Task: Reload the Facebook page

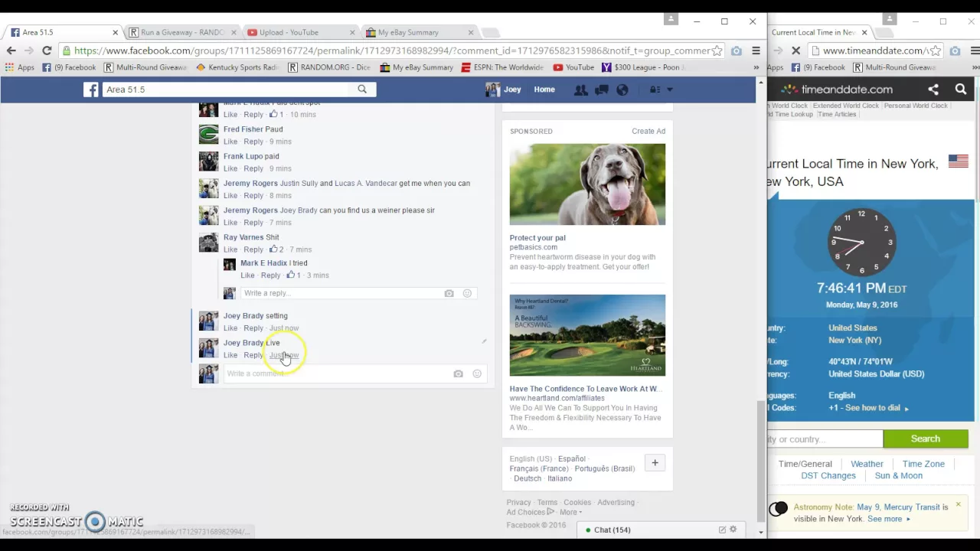Action: pos(47,51)
